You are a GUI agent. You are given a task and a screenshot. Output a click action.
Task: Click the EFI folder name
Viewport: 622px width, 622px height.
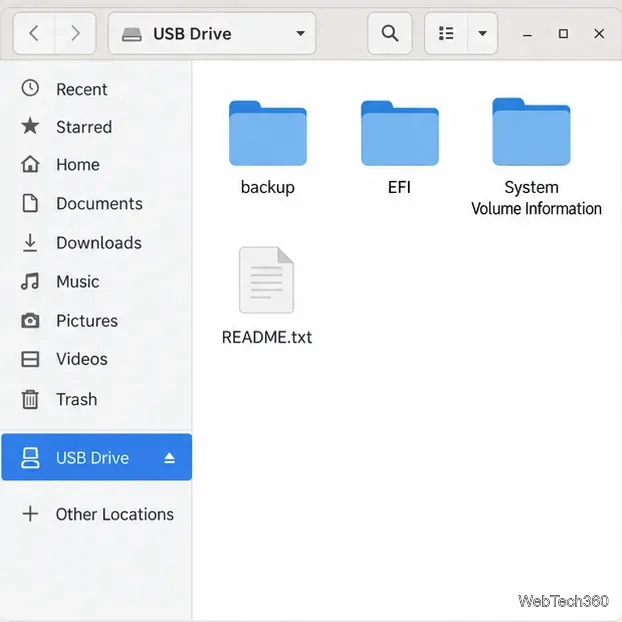coord(399,187)
